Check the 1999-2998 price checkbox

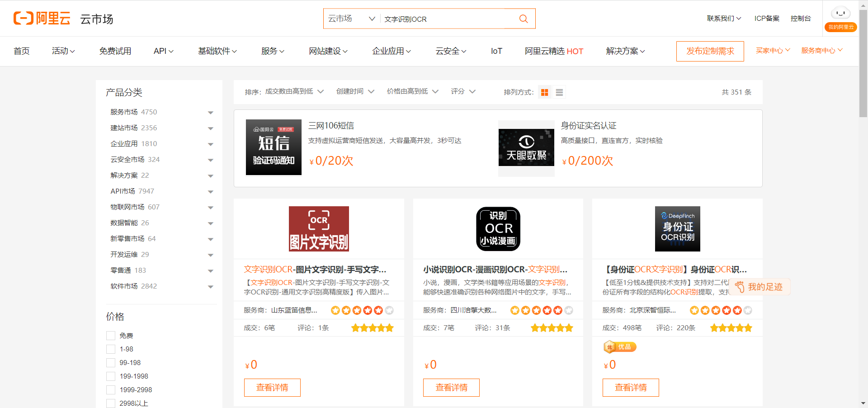(111, 390)
